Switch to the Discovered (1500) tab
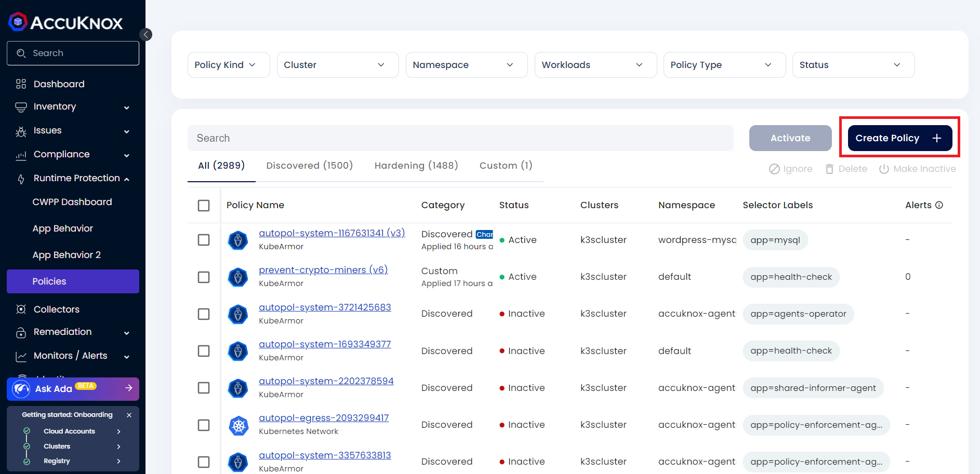Viewport: 980px width, 474px height. pyautogui.click(x=309, y=166)
